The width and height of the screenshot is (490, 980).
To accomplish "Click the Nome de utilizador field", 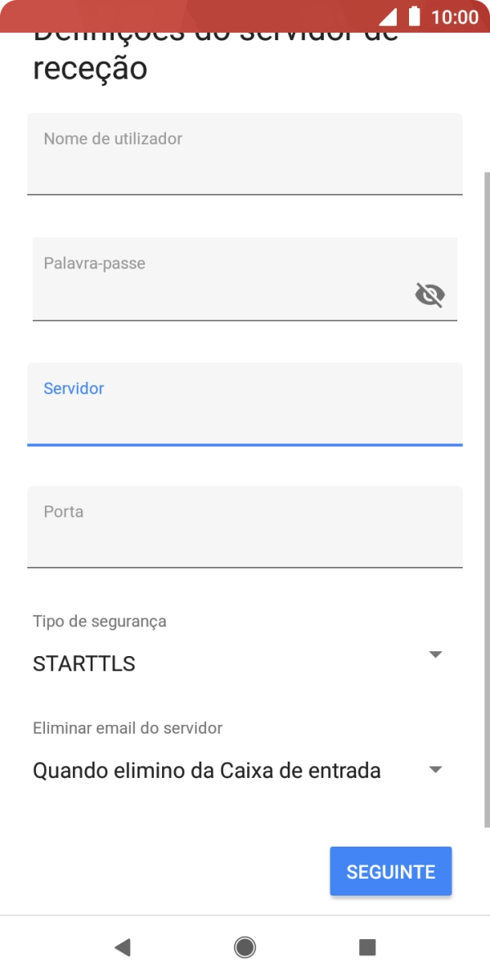I will [245, 155].
